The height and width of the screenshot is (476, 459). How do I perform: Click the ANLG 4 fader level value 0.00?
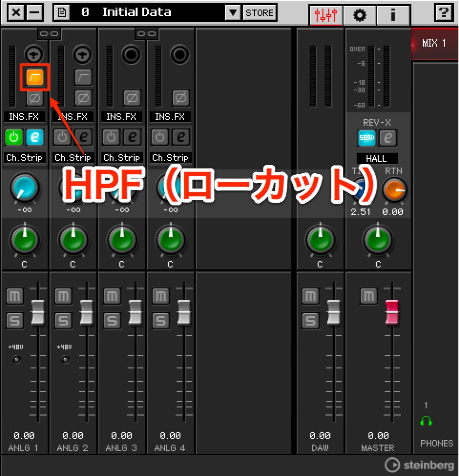(170, 436)
